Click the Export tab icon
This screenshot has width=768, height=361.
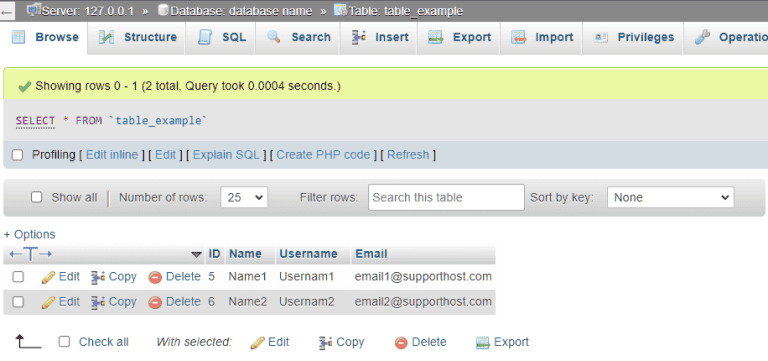click(435, 37)
